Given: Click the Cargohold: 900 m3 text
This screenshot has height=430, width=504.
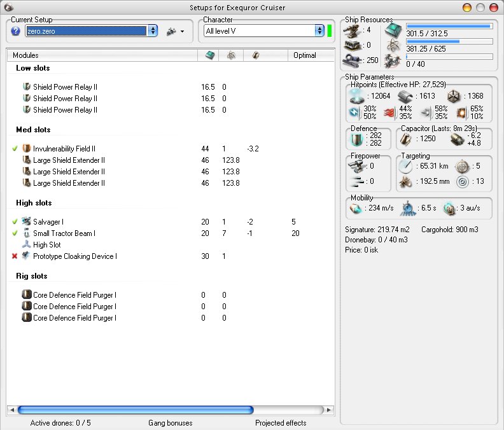Looking at the screenshot, I should click(450, 230).
